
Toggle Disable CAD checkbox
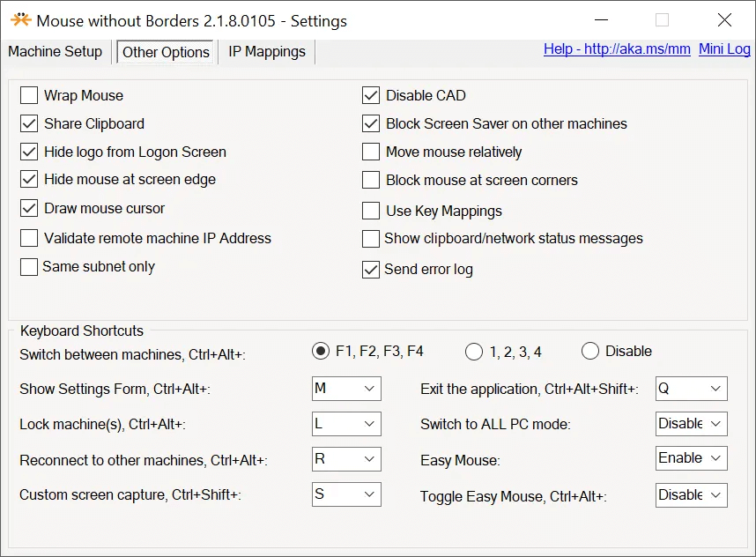(371, 95)
